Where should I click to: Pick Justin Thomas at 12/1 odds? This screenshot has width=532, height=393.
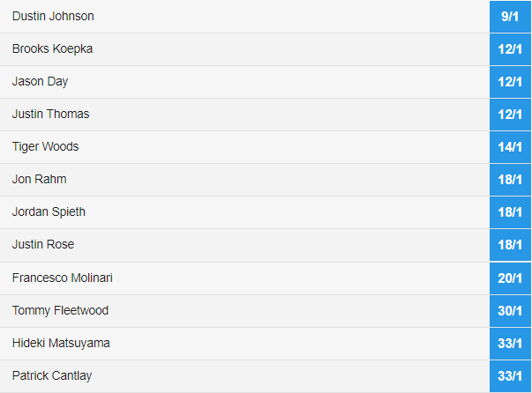pyautogui.click(x=510, y=115)
